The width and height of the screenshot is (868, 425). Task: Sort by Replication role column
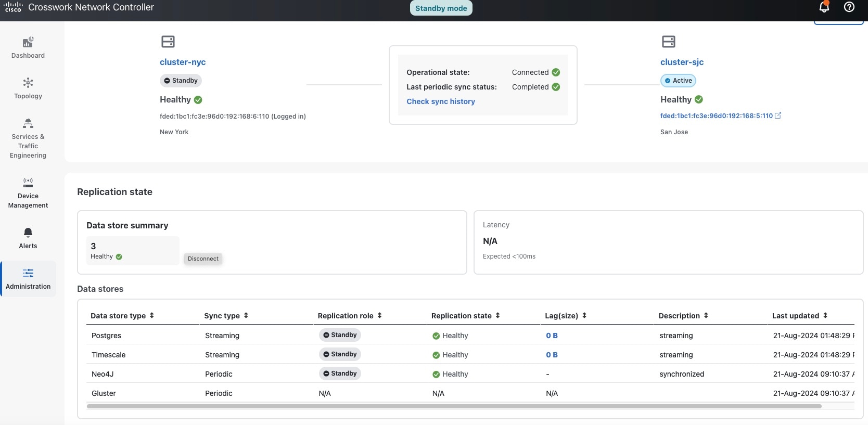(x=379, y=315)
